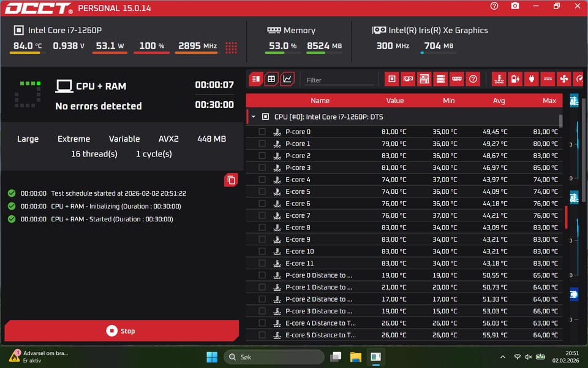Toggle the temperature readings filter icon
Screen dimensions: 588x368
(x=499, y=79)
